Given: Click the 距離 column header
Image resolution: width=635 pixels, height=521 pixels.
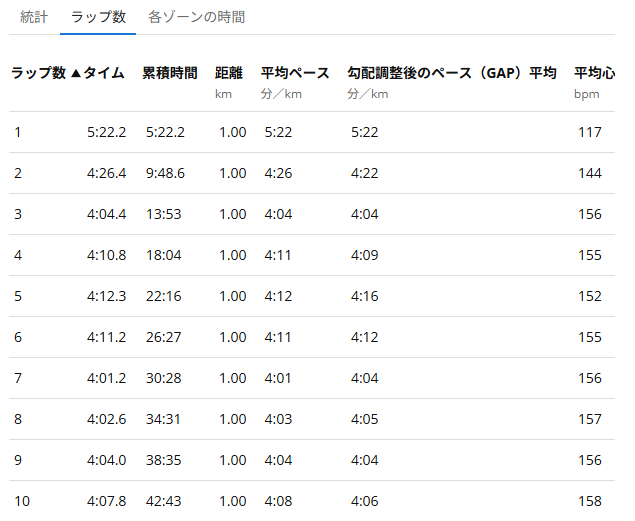Looking at the screenshot, I should tap(229, 74).
